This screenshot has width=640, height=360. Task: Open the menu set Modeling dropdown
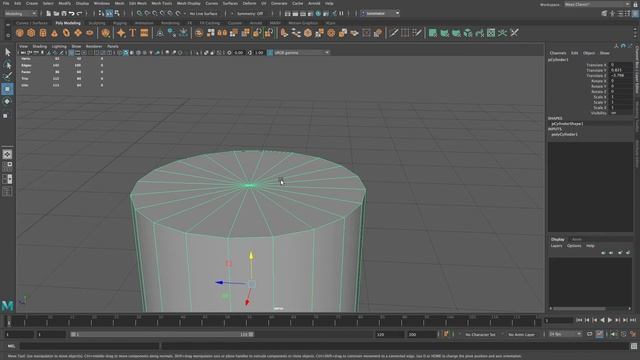click(20, 13)
